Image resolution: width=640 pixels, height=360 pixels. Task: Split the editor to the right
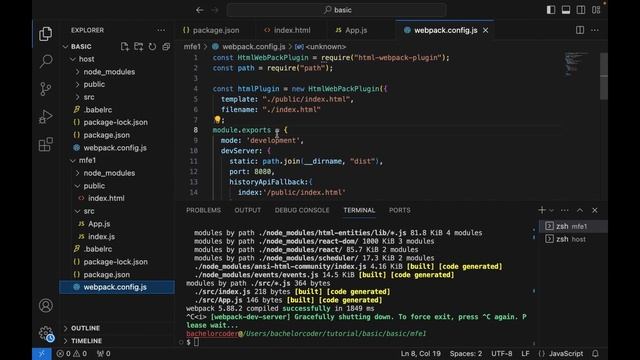[580, 30]
